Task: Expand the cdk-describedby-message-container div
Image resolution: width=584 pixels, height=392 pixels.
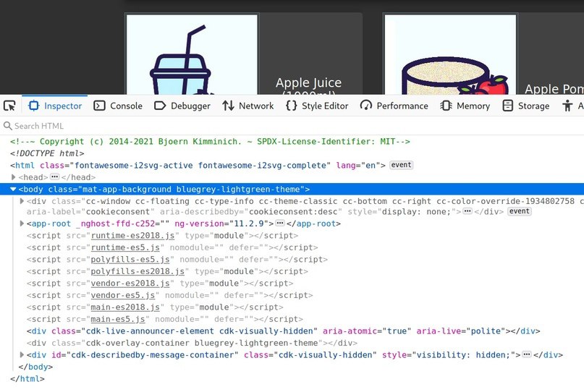Action: point(22,355)
